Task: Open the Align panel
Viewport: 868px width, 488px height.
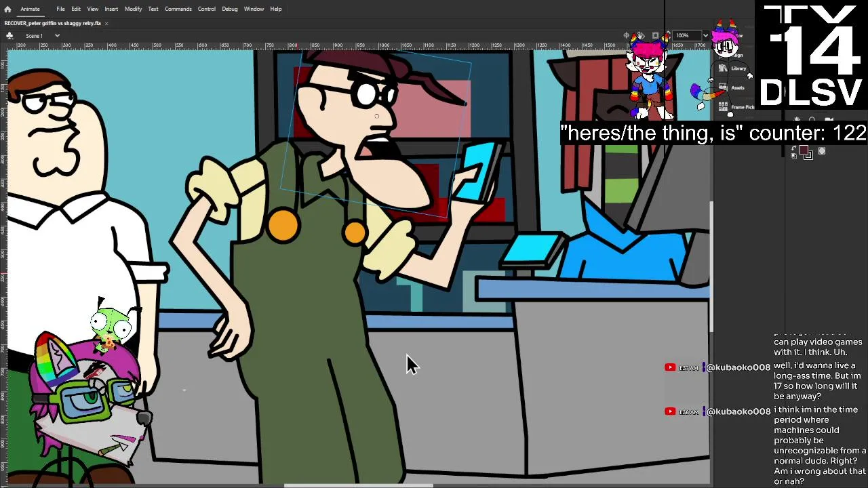Action: [736, 55]
